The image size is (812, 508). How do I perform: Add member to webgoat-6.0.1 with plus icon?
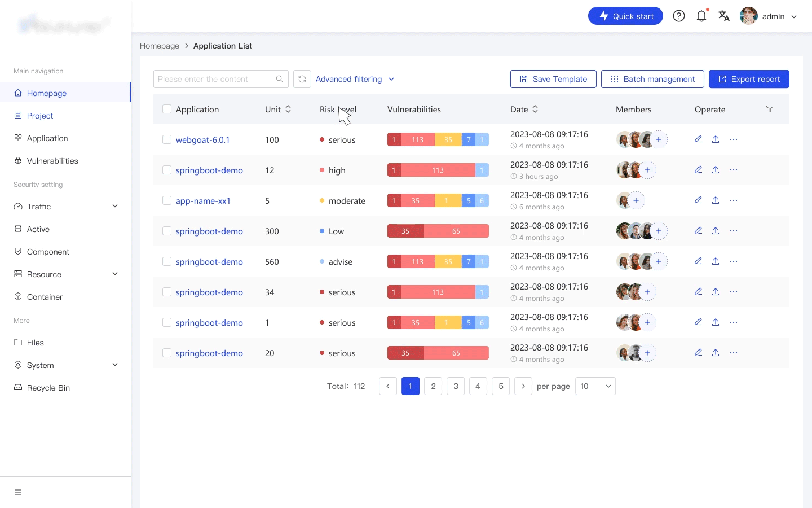tap(659, 139)
